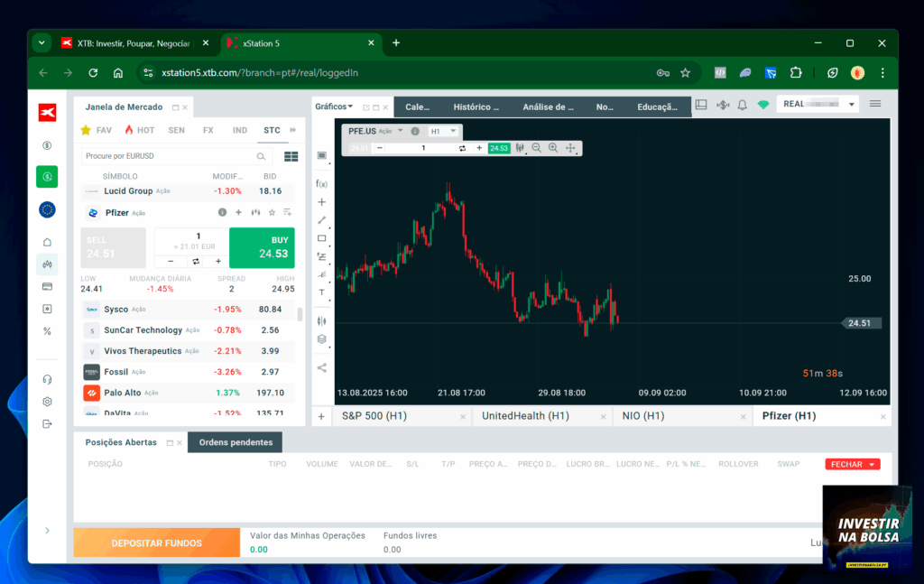Increase Pfizer volume with the plus stepper
The image size is (924, 584).
[x=218, y=261]
